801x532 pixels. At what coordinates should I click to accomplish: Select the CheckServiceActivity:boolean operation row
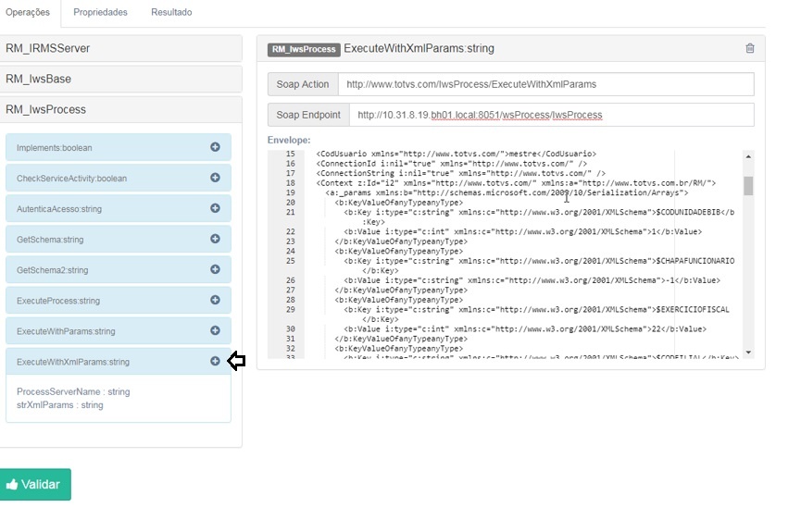[x=118, y=179]
